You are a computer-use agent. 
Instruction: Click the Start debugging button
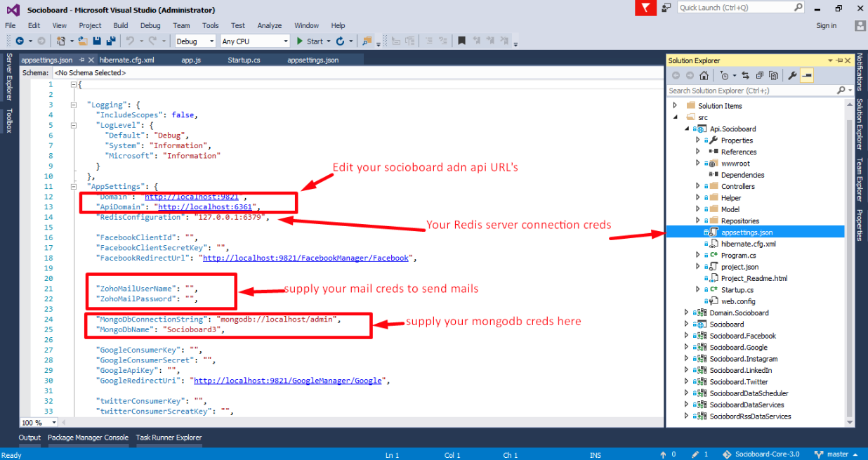pyautogui.click(x=309, y=41)
